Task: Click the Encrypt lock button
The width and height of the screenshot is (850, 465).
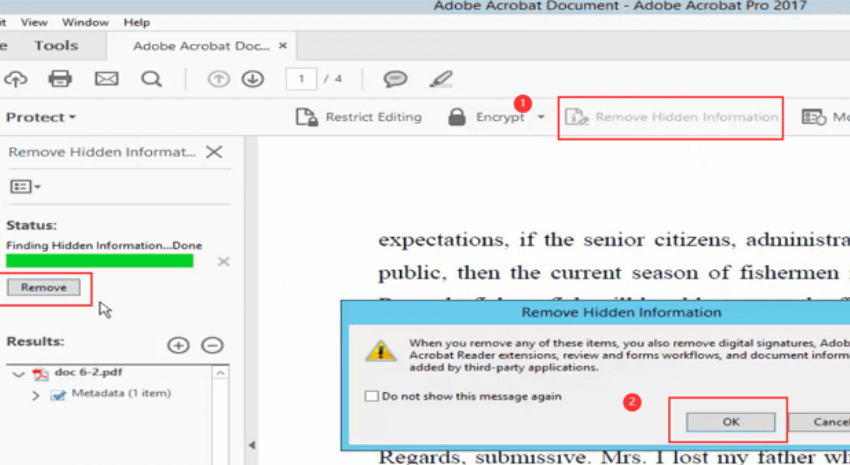Action: pyautogui.click(x=486, y=117)
